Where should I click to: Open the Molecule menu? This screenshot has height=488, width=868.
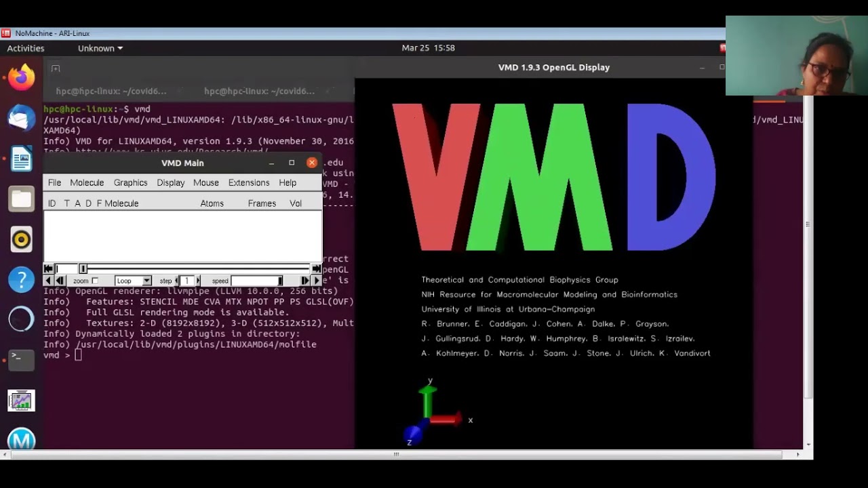pos(87,183)
